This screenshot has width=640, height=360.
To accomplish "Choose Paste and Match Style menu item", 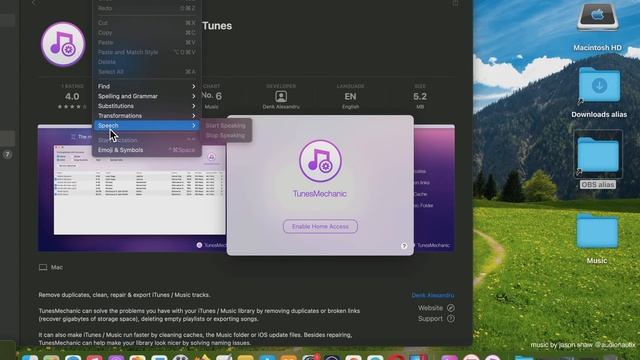I will [147, 52].
